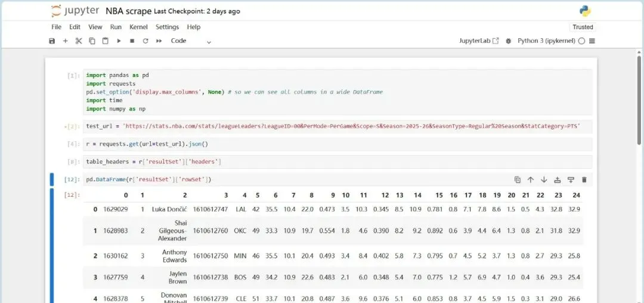The image size is (644, 303).
Task: Click into the test_url code cell
Action: [x=338, y=126]
